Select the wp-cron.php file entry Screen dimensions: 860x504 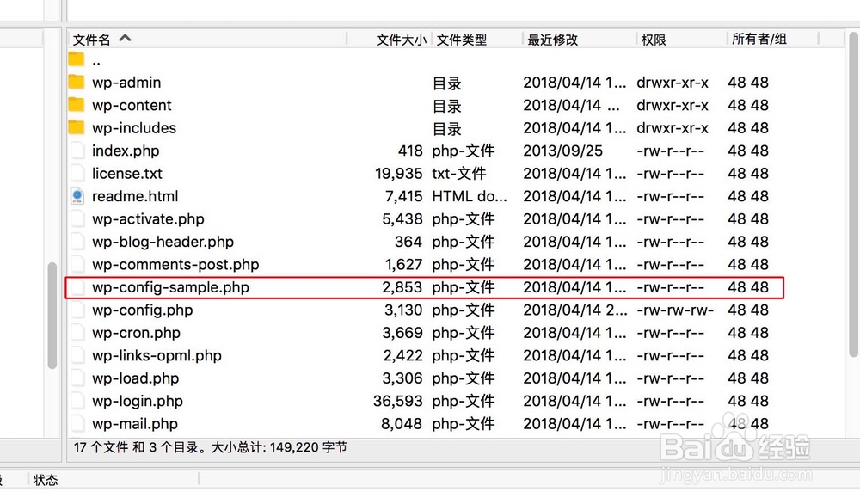click(x=135, y=333)
